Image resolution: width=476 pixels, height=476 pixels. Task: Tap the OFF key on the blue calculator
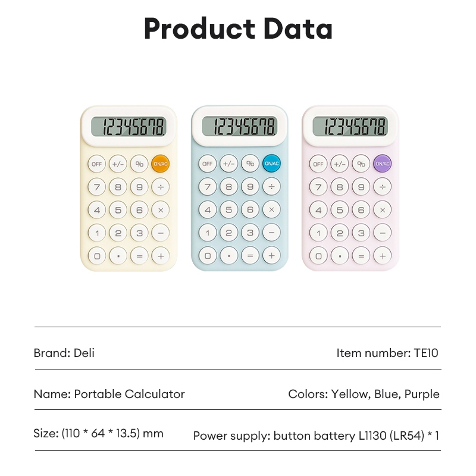click(x=207, y=164)
